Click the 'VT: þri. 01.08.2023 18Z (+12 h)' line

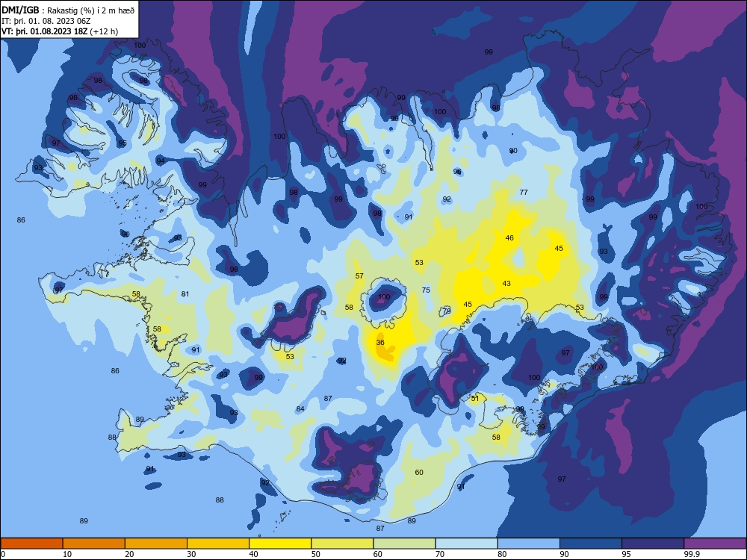(x=60, y=31)
